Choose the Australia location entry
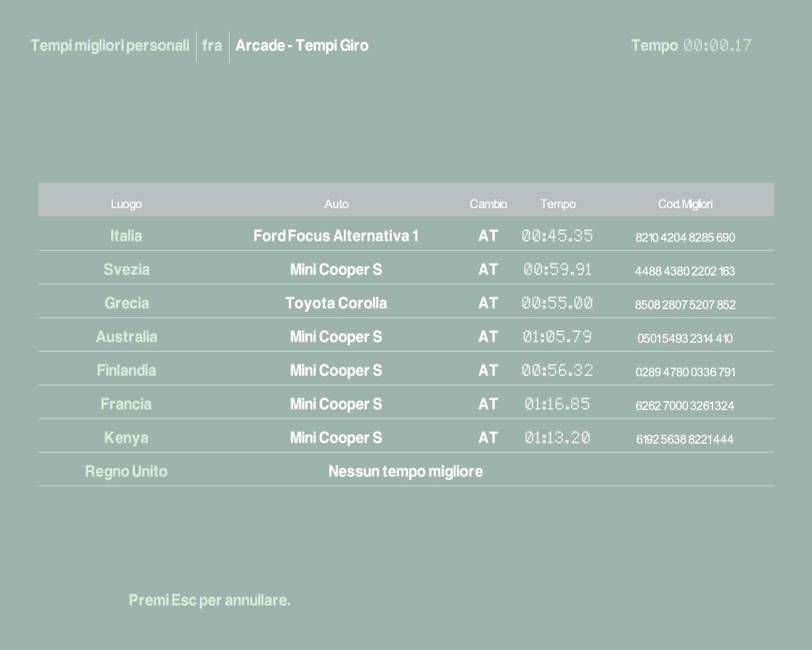Image resolution: width=812 pixels, height=650 pixels. tap(126, 337)
